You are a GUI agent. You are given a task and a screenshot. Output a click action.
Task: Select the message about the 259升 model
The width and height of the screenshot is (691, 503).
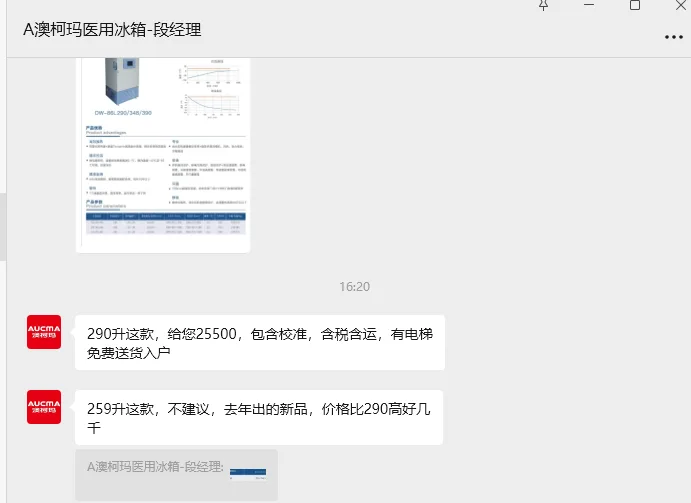click(259, 417)
